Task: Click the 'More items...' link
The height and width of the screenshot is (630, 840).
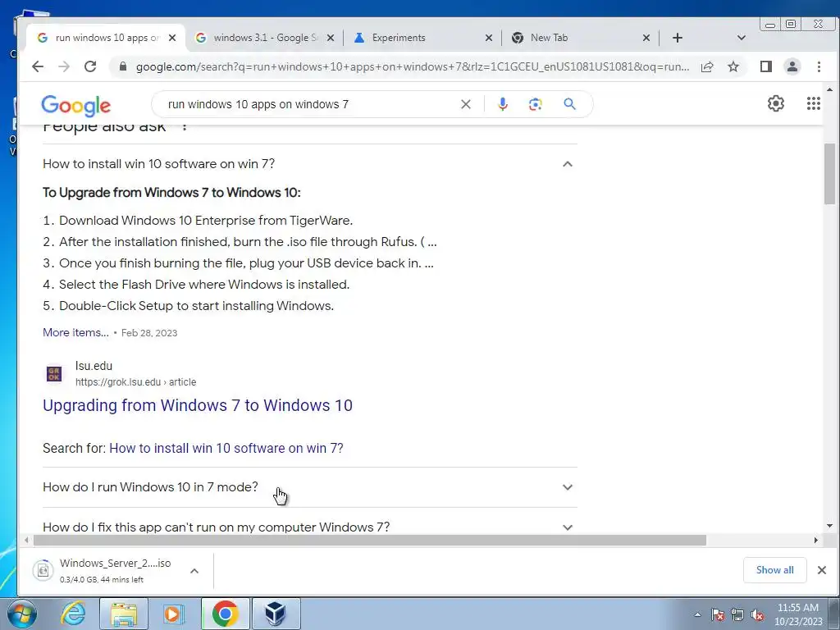Action: (75, 333)
